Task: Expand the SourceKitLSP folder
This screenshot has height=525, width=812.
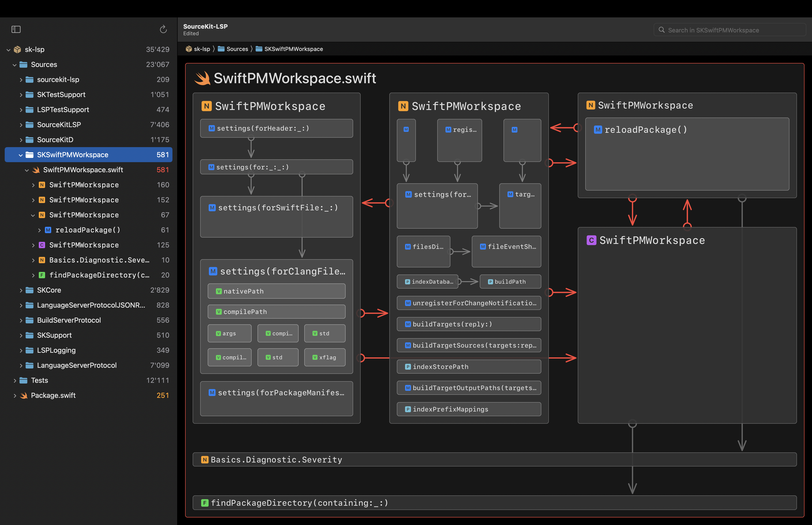Action: point(21,125)
